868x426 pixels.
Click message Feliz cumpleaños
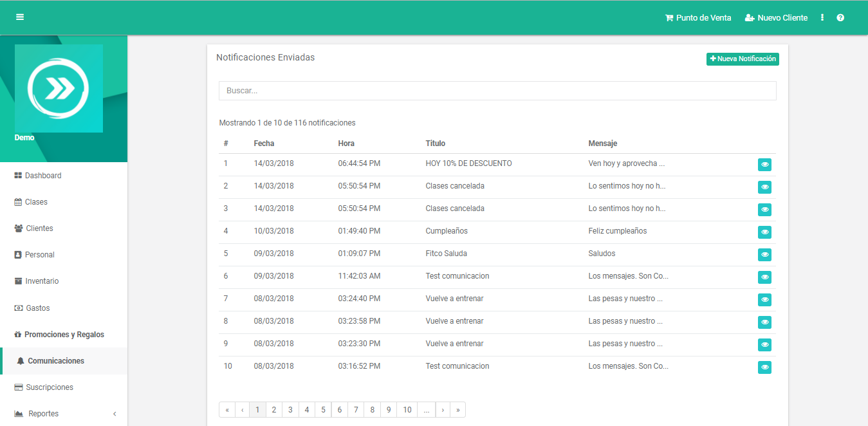[618, 231]
